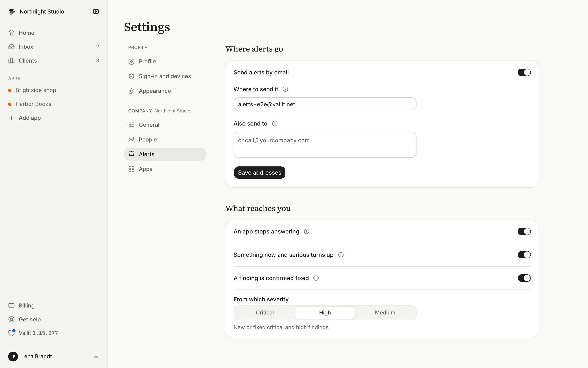Toggle Something new and serious turns up switch
588x368 pixels.
point(524,255)
